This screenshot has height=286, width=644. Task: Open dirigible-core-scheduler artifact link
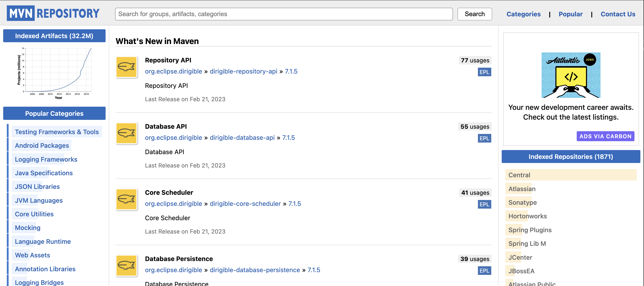[x=245, y=204]
